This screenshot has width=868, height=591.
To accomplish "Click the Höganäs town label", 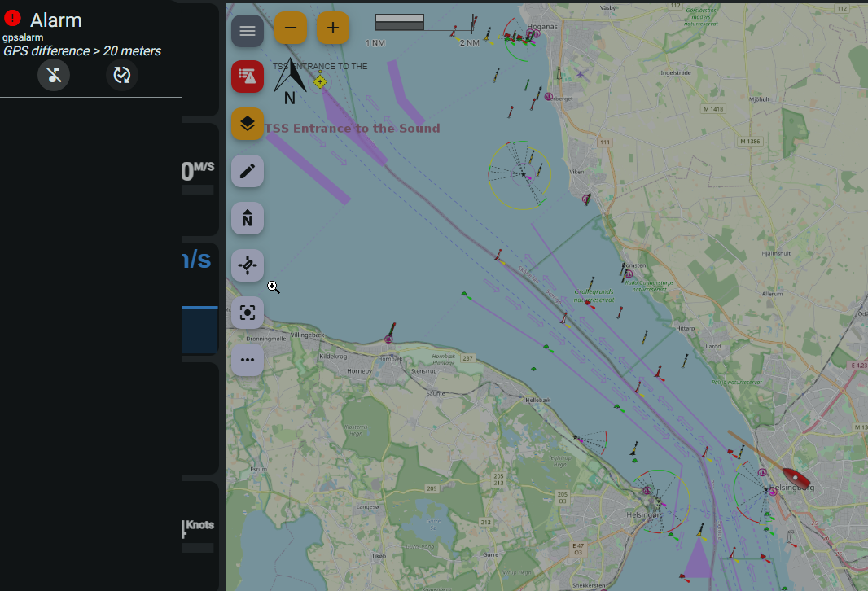I will [x=542, y=27].
